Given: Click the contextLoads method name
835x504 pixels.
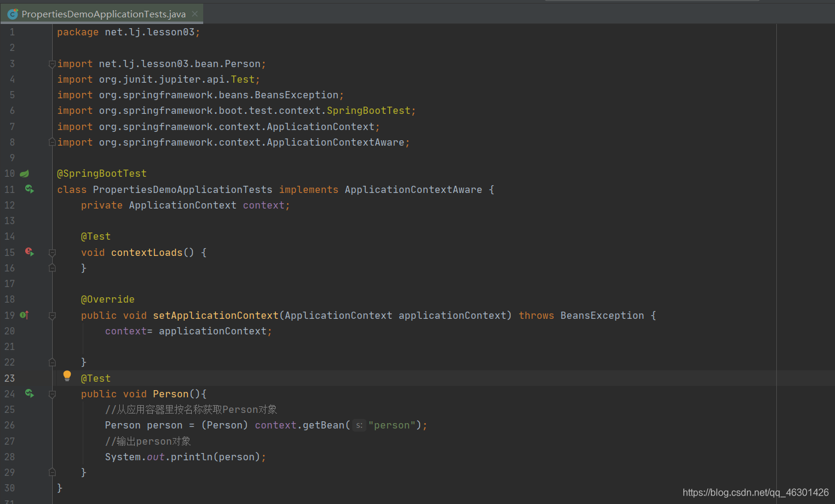Looking at the screenshot, I should pos(147,252).
